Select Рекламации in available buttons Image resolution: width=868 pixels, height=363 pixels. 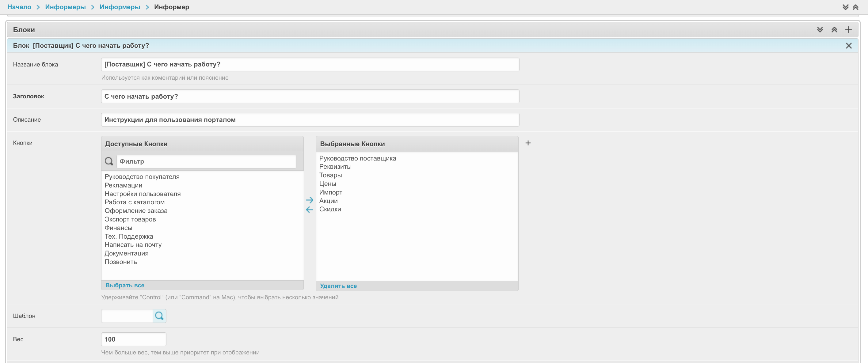pyautogui.click(x=123, y=185)
